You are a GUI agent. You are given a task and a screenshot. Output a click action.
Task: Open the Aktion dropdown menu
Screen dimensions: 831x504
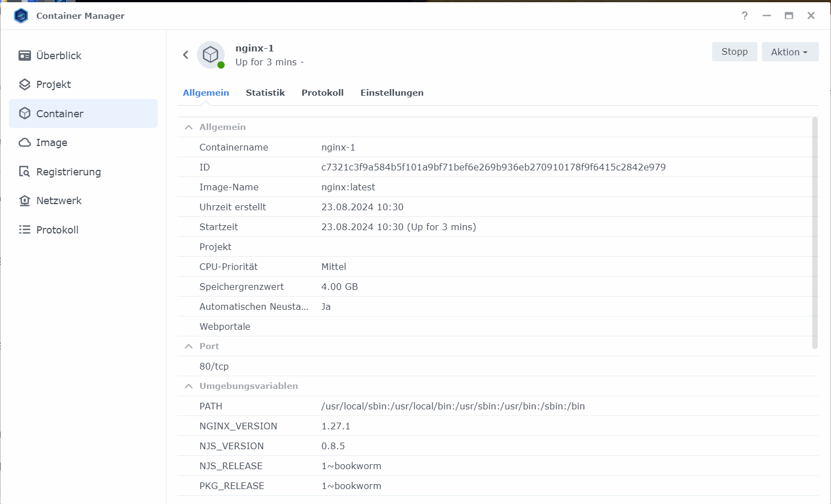click(x=790, y=51)
